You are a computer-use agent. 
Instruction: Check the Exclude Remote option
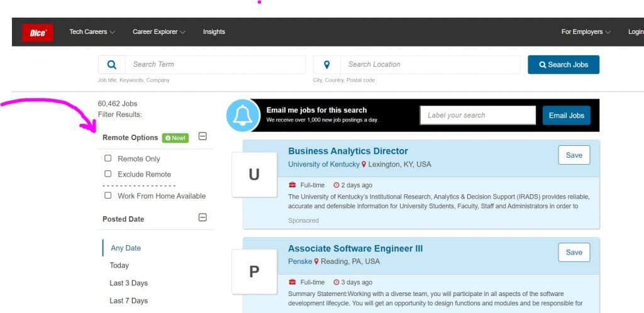point(108,174)
